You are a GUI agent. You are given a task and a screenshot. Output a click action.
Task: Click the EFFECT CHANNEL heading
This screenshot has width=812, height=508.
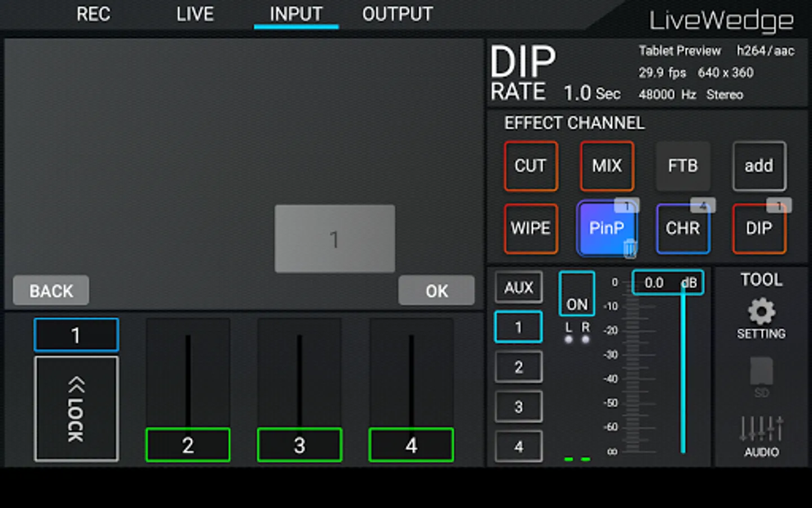pyautogui.click(x=574, y=123)
